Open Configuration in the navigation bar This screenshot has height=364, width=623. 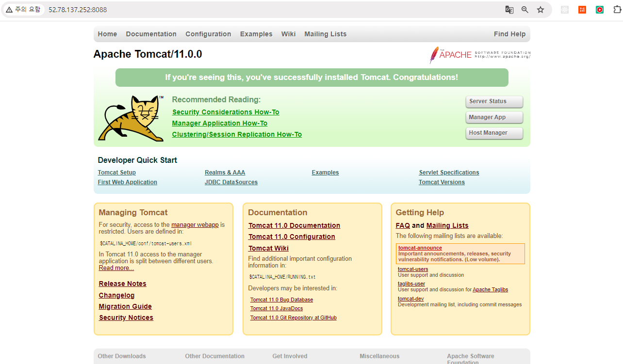pyautogui.click(x=208, y=34)
